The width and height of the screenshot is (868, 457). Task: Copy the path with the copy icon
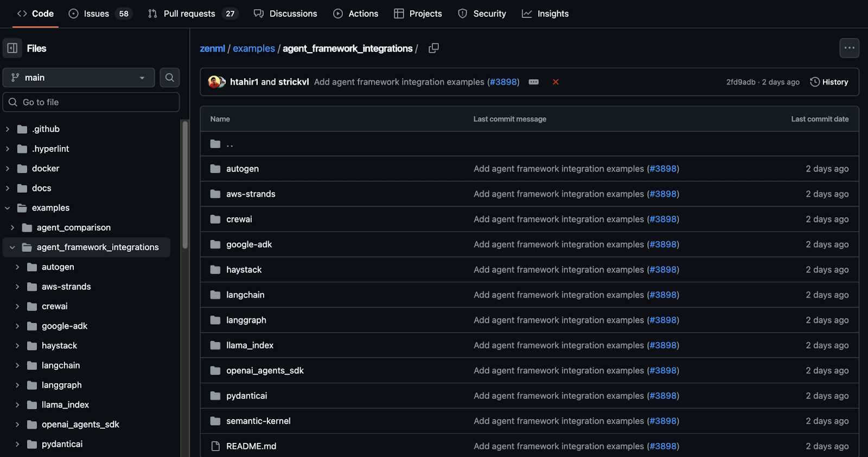[x=433, y=48]
